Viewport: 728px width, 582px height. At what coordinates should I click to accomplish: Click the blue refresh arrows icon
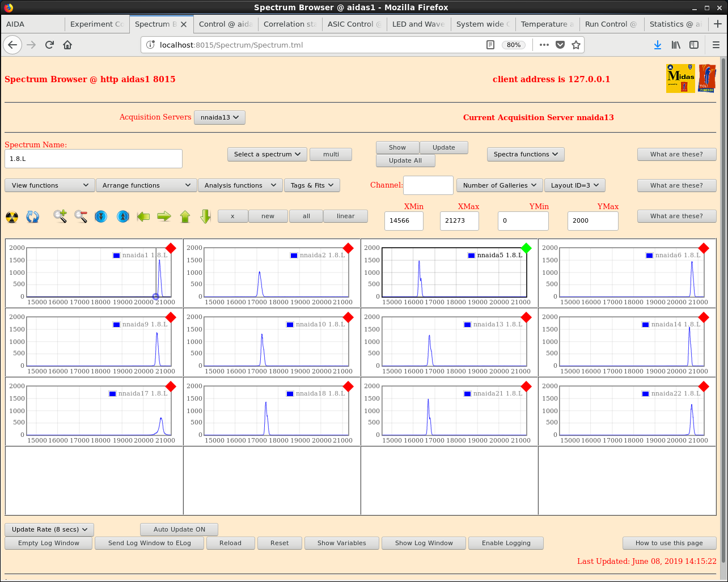point(33,216)
